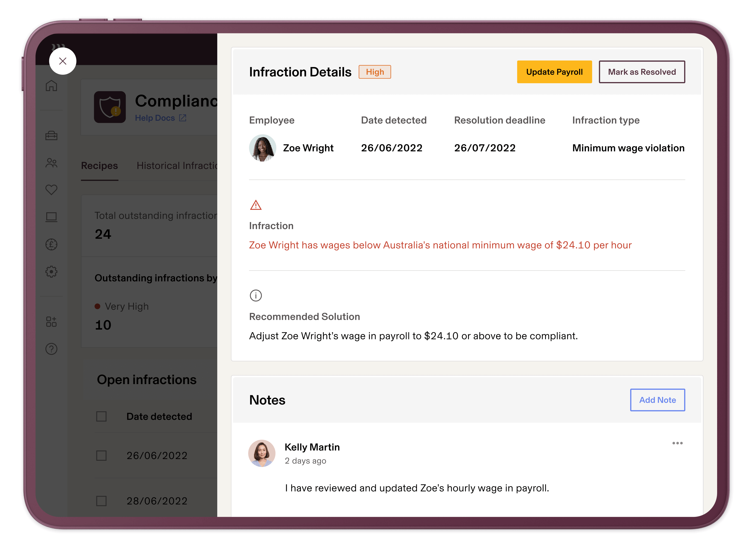Click the red warning triangle icon
This screenshot has width=756, height=559.
click(256, 205)
